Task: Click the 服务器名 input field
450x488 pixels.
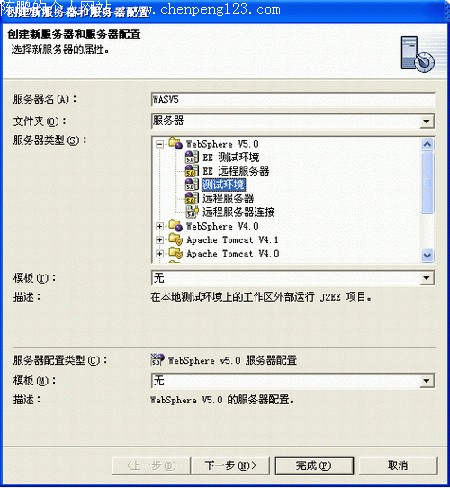Action: click(x=293, y=100)
